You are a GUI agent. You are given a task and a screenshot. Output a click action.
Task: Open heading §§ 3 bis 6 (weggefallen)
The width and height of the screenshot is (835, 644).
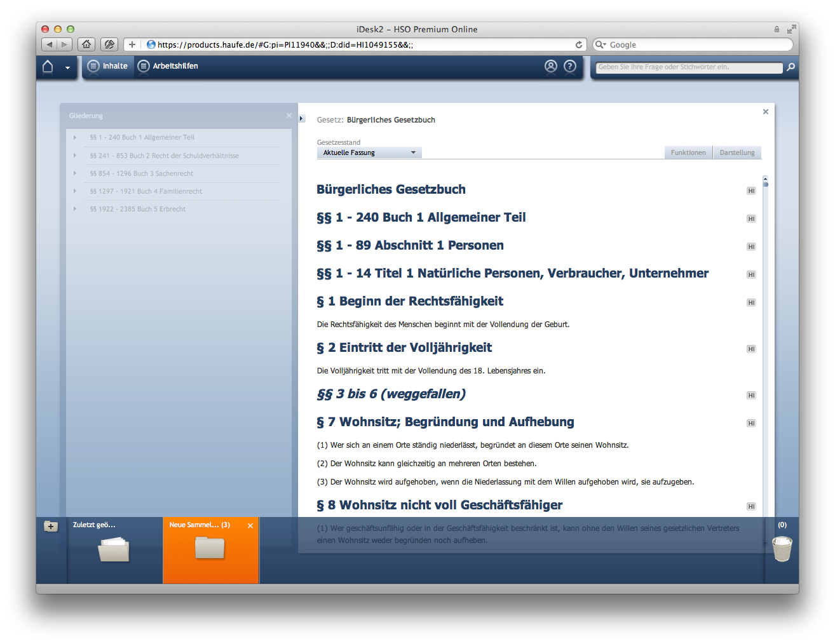391,394
